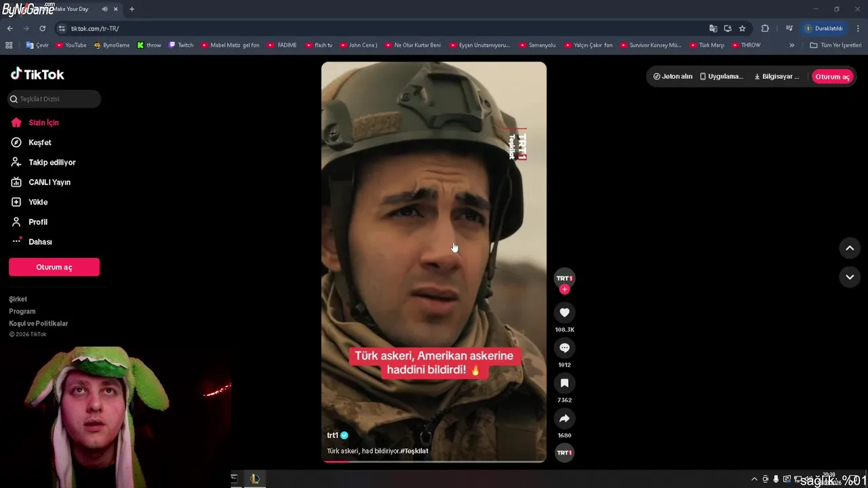Image resolution: width=868 pixels, height=488 pixels.
Task: Click Jeton alın button
Action: pyautogui.click(x=673, y=77)
